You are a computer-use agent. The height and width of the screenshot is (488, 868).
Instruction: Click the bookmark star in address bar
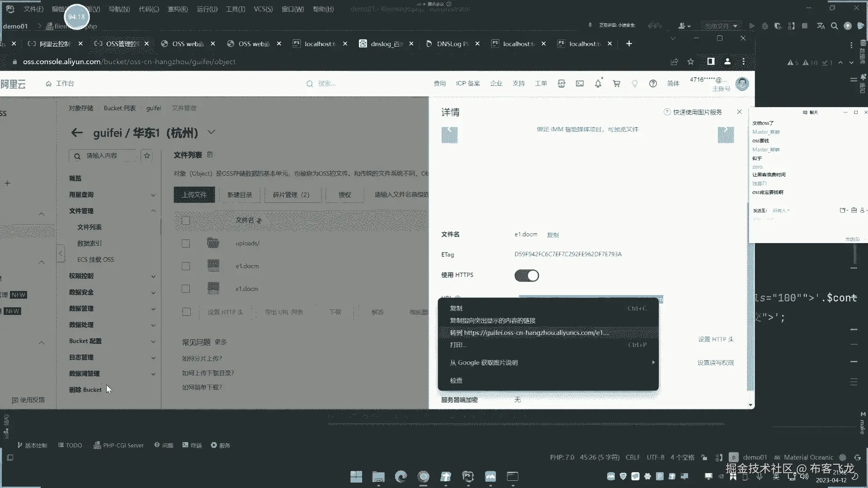pyautogui.click(x=690, y=62)
